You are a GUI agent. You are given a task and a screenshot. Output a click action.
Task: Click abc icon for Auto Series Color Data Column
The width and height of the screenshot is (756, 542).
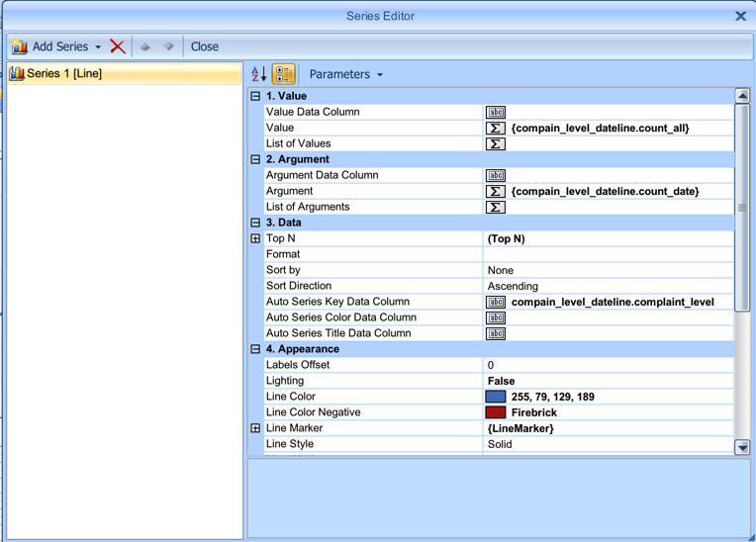pyautogui.click(x=496, y=317)
